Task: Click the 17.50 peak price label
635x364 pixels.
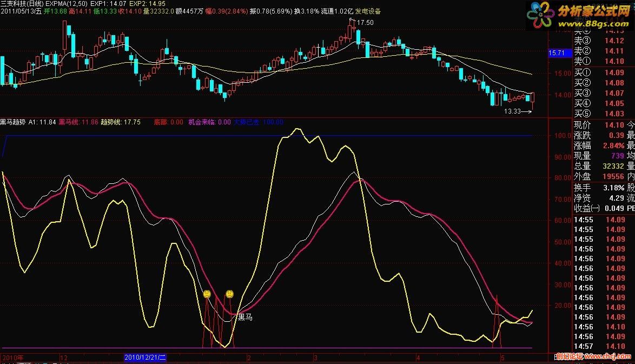Action: (365, 23)
